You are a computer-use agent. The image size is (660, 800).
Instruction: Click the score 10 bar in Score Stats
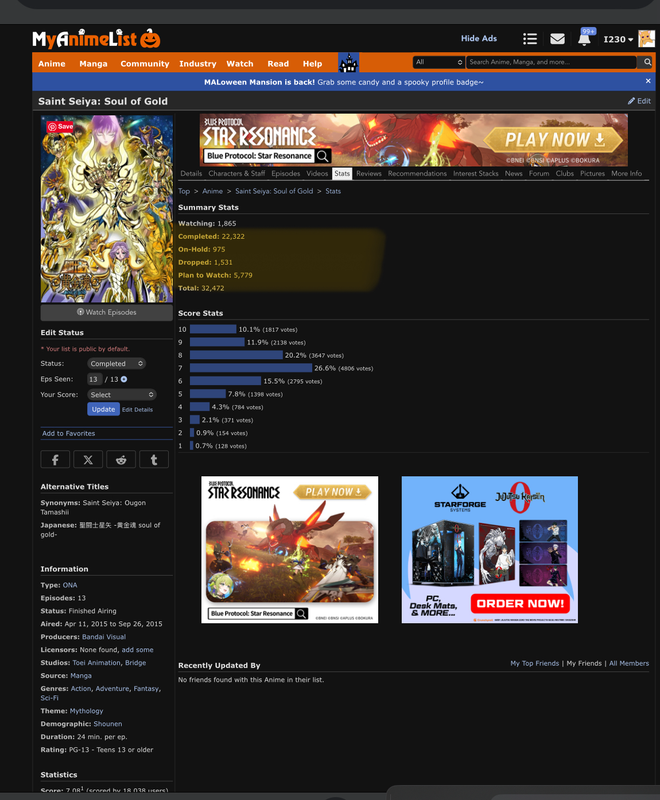point(213,329)
